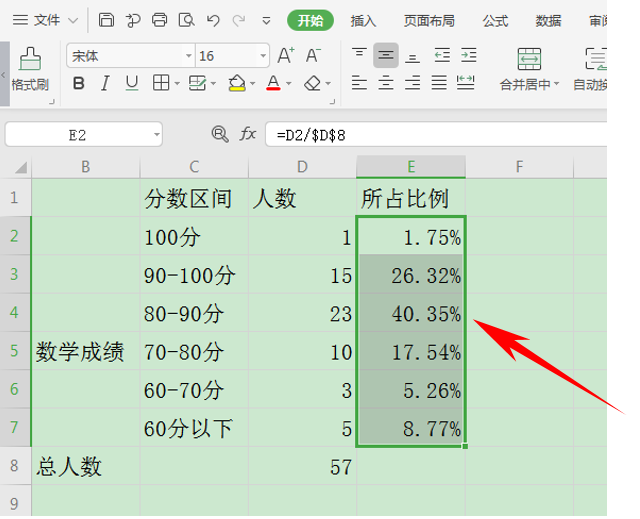Viewport: 640px width, 519px height.
Task: Apply yellow fill color bucket
Action: pyautogui.click(x=237, y=83)
